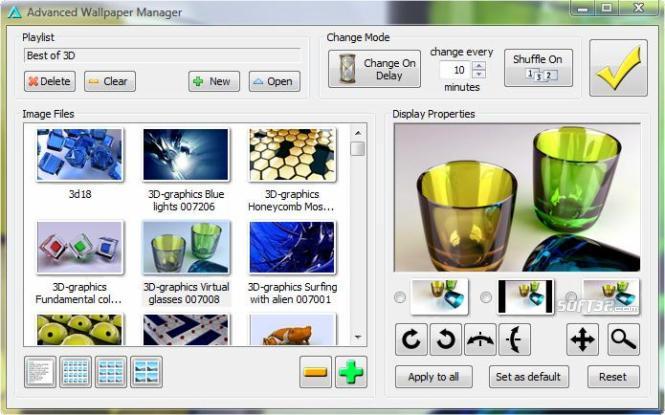Select the letterboxed display mode radio button
Screen dimensions: 665x415
(x=486, y=297)
